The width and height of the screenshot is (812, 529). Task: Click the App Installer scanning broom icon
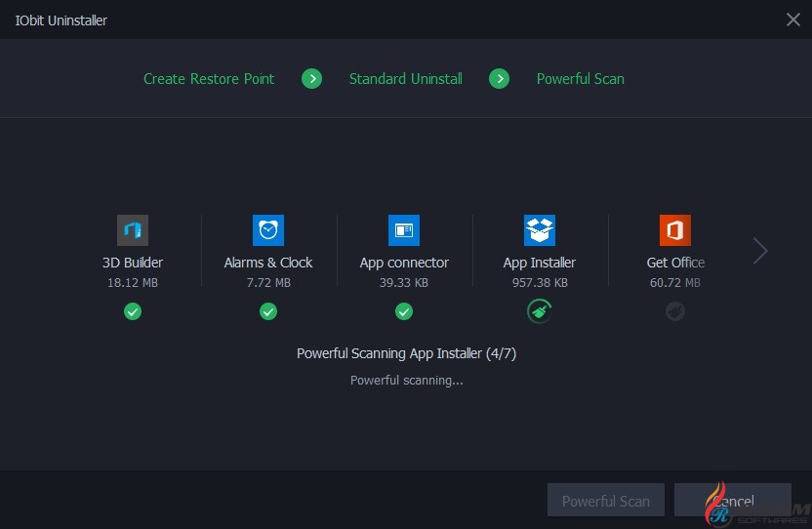click(x=540, y=311)
